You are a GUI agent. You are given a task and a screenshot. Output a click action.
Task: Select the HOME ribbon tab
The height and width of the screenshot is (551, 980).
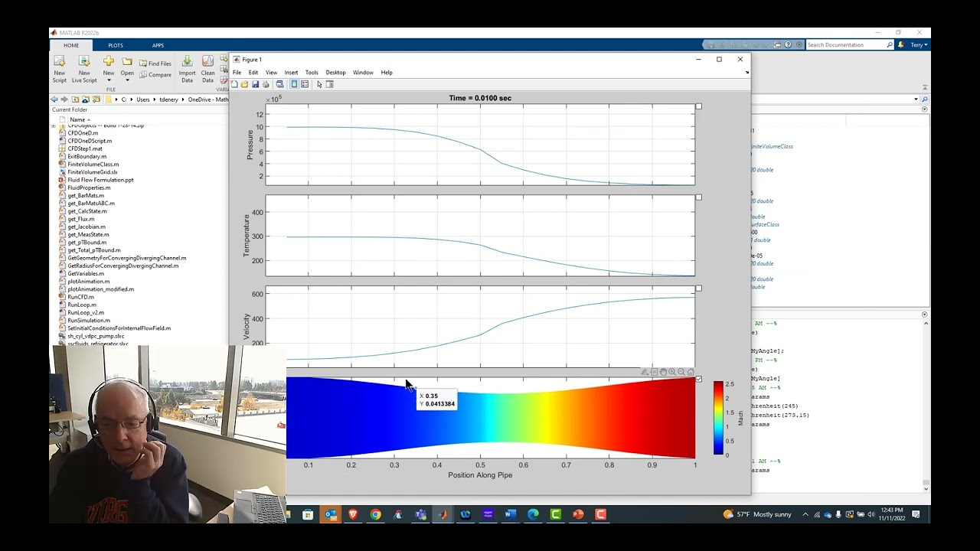coord(70,45)
